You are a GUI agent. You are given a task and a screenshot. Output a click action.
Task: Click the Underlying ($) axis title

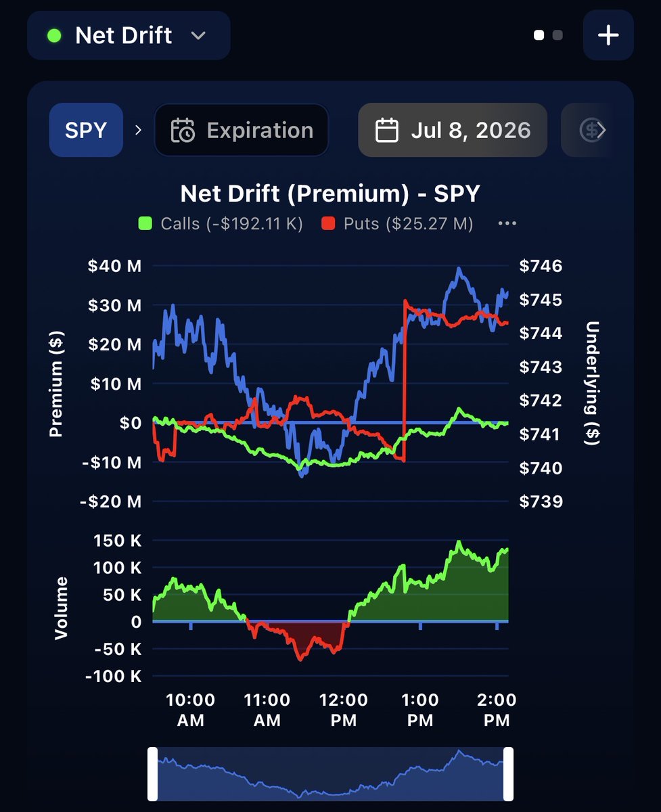coord(592,382)
